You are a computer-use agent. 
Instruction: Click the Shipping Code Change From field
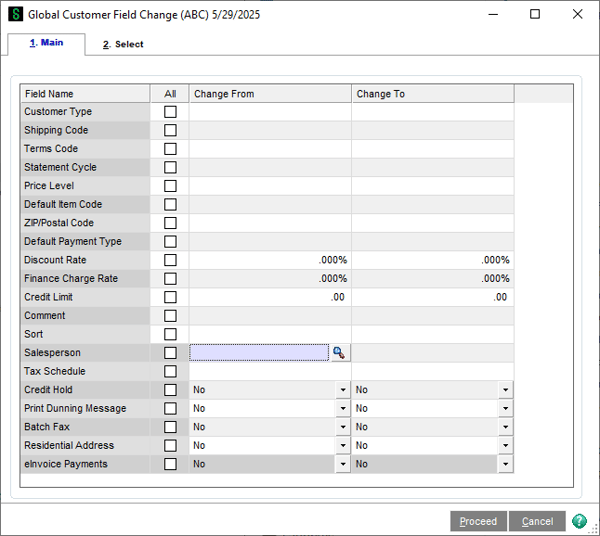270,131
